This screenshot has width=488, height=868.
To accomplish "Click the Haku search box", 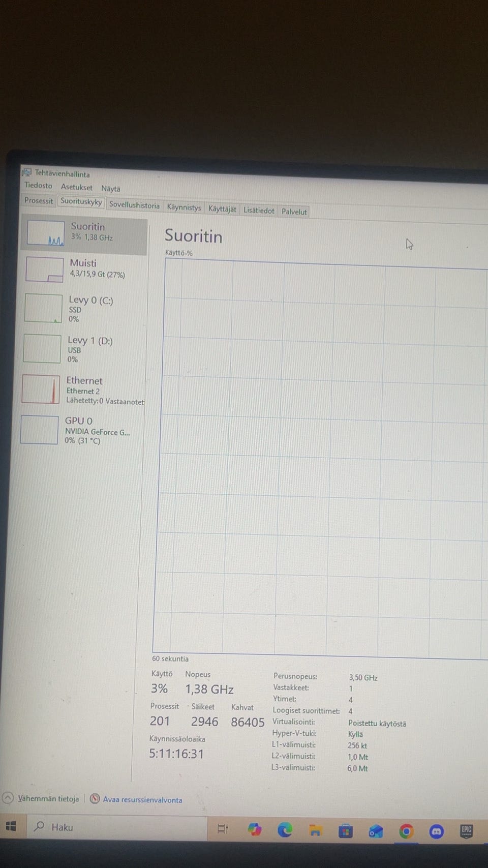I will pos(117,827).
